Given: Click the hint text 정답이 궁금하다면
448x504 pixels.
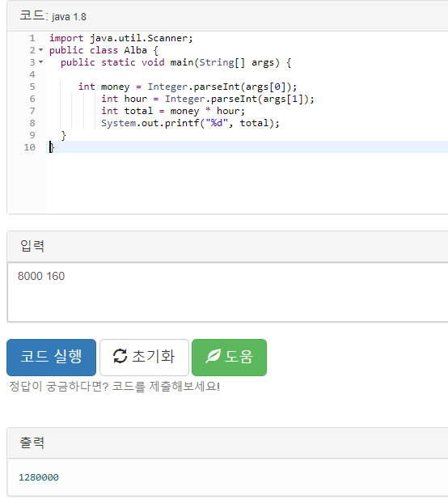Looking at the screenshot, I should pos(114,386).
